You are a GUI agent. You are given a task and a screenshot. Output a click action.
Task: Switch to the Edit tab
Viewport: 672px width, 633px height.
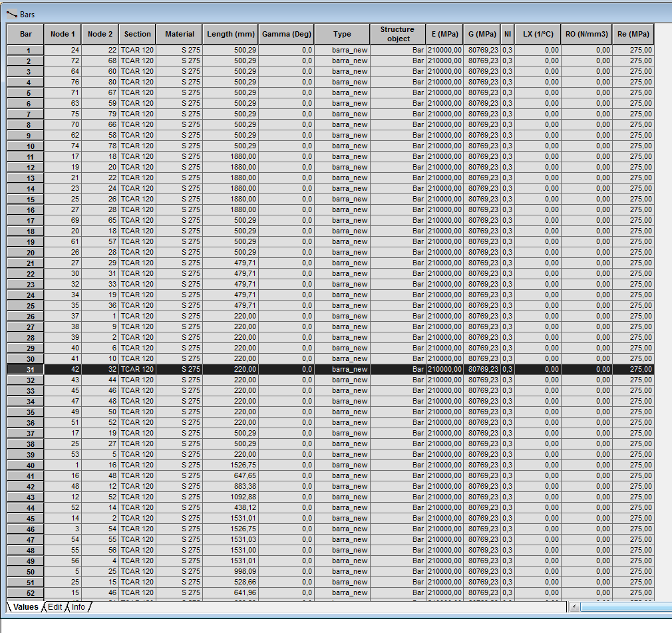point(55,607)
